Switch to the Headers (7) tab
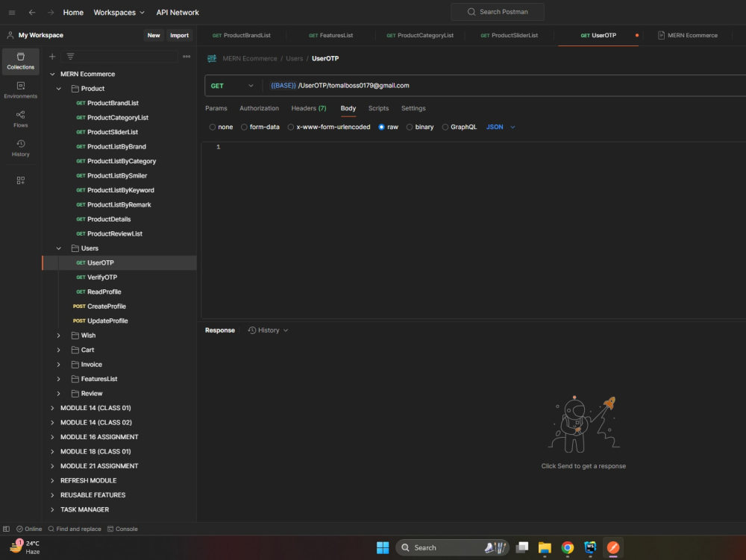This screenshot has width=746, height=560. coord(308,108)
